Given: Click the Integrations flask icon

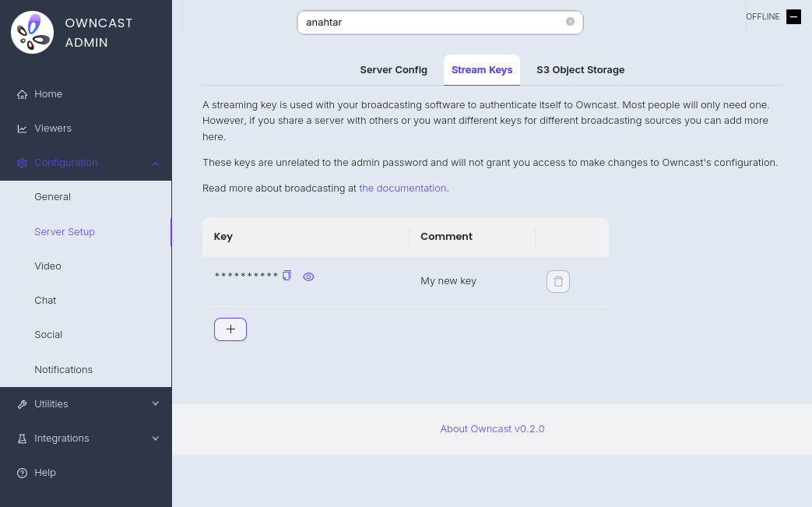Looking at the screenshot, I should pos(22,438).
